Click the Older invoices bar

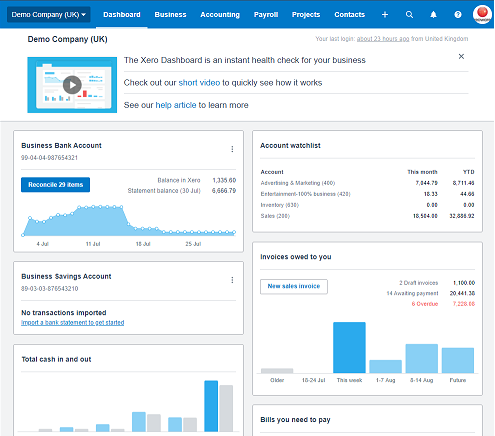(277, 371)
